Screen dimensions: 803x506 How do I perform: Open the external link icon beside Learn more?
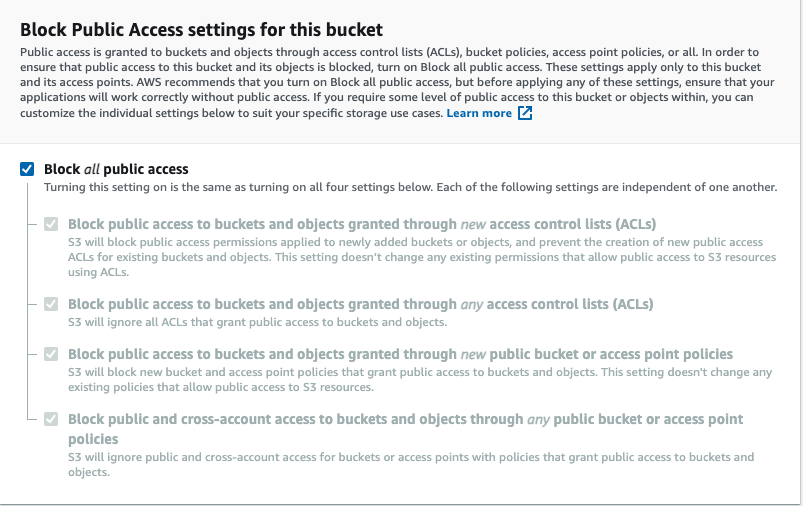tap(525, 114)
